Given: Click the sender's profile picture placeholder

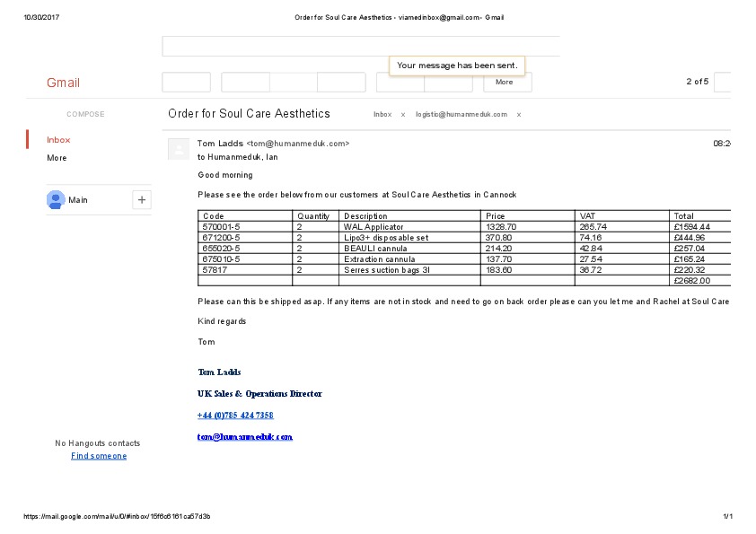Looking at the screenshot, I should 179,149.
